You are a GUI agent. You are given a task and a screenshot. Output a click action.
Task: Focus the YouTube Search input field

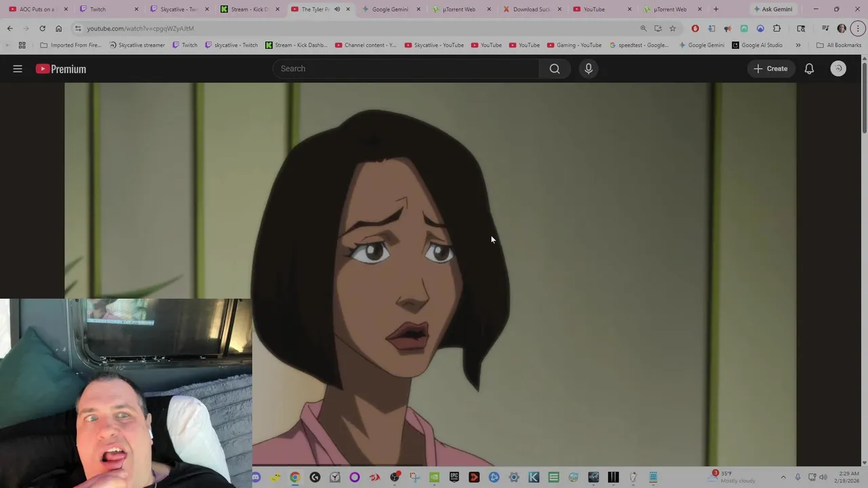406,68
